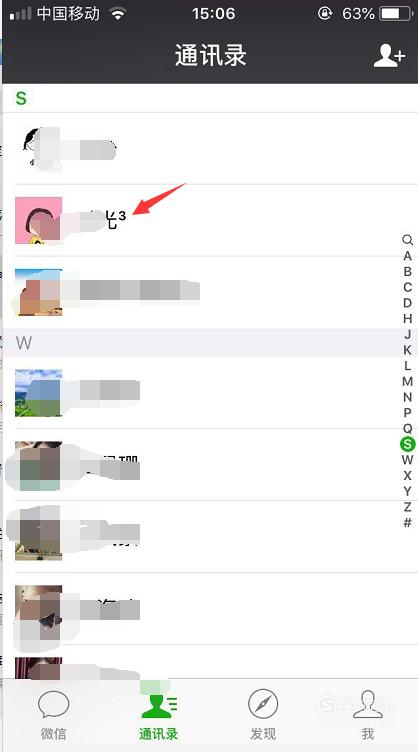
Task: Jump to letter Z in index
Action: (407, 507)
